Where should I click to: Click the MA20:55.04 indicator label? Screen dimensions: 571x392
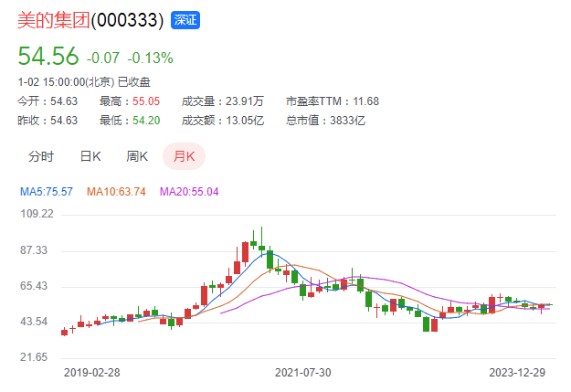pos(189,192)
